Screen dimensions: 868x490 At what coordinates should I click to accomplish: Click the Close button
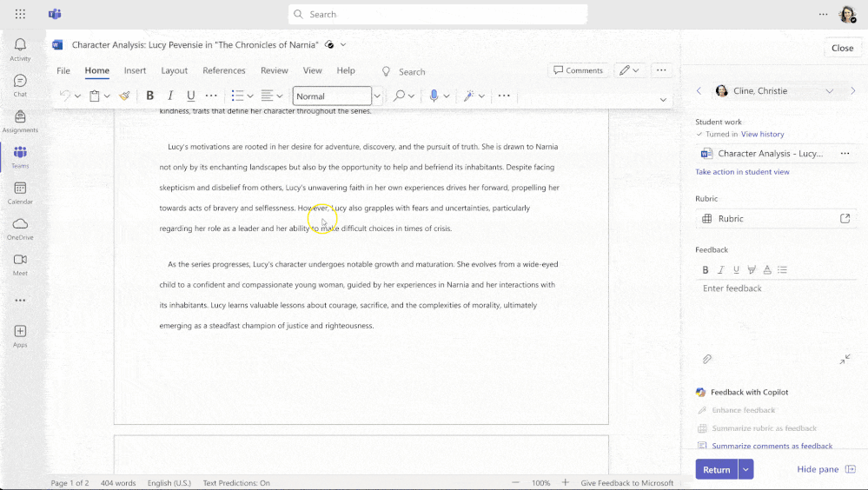click(x=842, y=48)
